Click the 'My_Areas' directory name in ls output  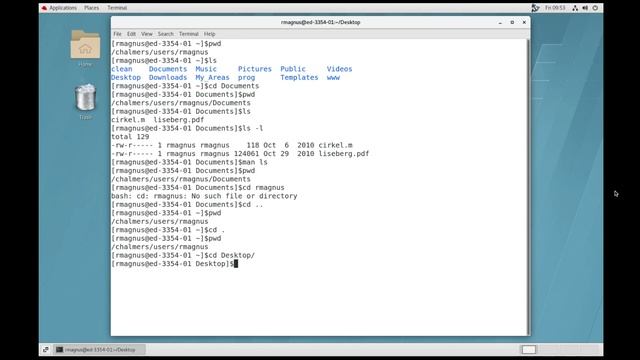click(x=212, y=78)
